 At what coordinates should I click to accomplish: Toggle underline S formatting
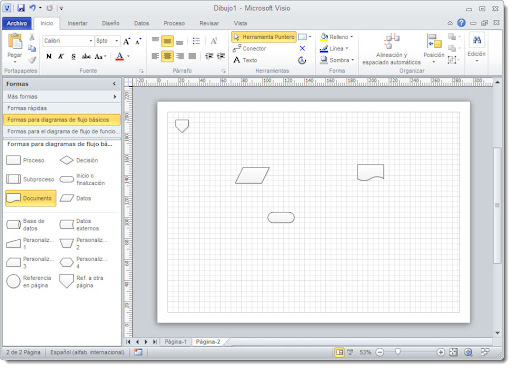(73, 56)
